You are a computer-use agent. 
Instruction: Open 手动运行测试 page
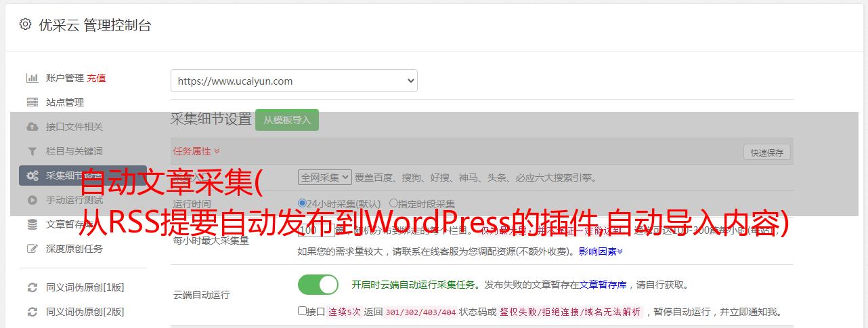[x=74, y=200]
